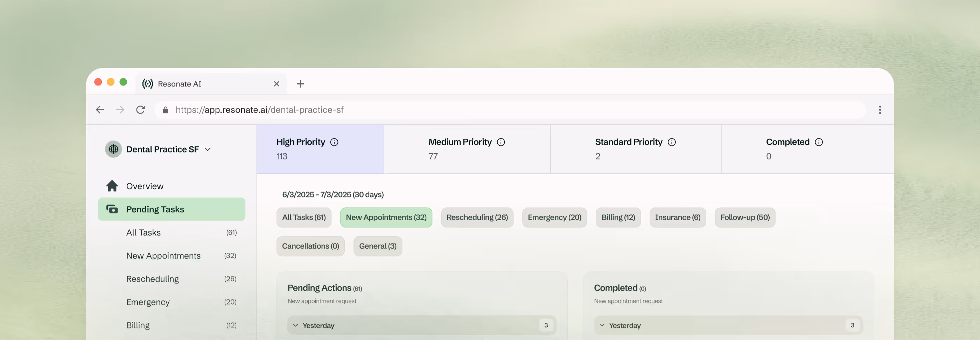Filter by Billing (12) chip
Image resolution: width=980 pixels, height=340 pixels.
tap(618, 217)
